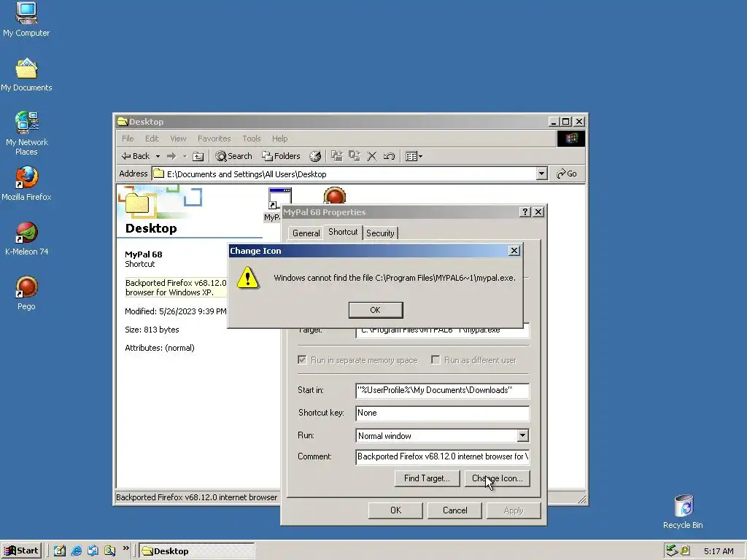Viewport: 747px width, 560px height.
Task: Click the Copy To toolbar icon
Action: (354, 156)
